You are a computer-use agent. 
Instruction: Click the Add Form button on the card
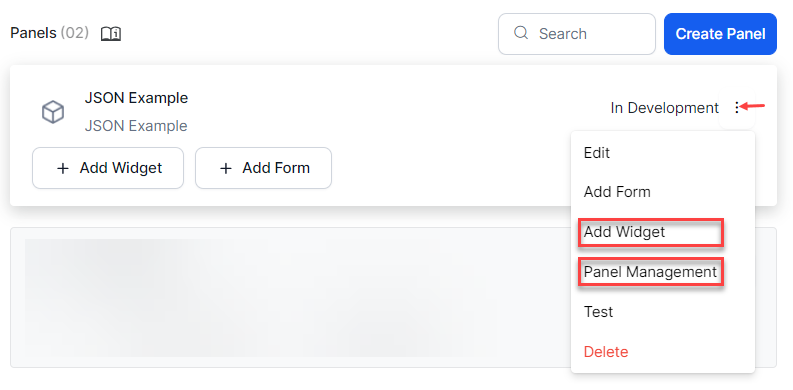(263, 168)
